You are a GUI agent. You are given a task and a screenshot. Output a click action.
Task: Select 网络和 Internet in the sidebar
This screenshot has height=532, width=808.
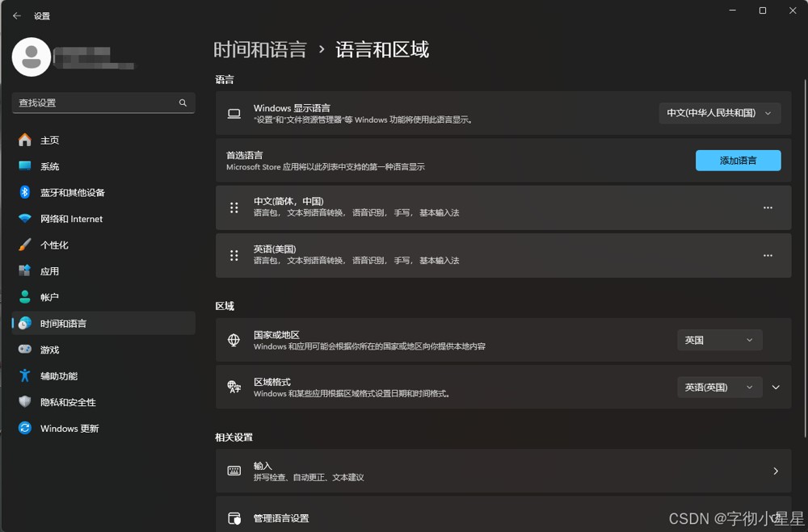click(x=103, y=218)
